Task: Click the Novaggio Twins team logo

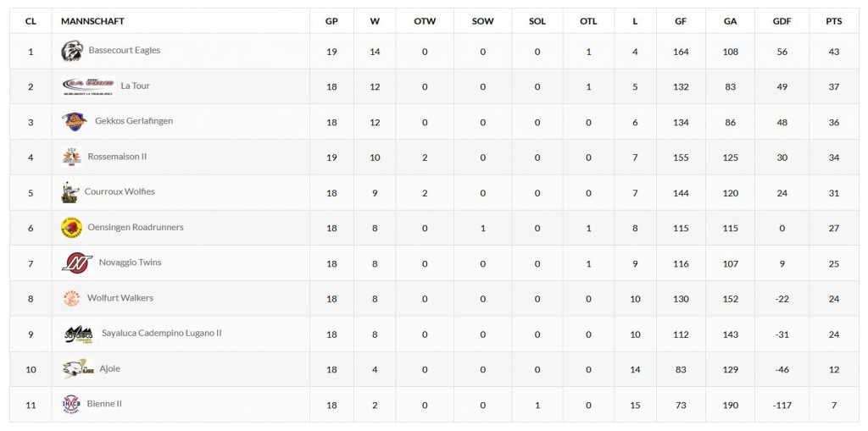Action: coord(77,262)
